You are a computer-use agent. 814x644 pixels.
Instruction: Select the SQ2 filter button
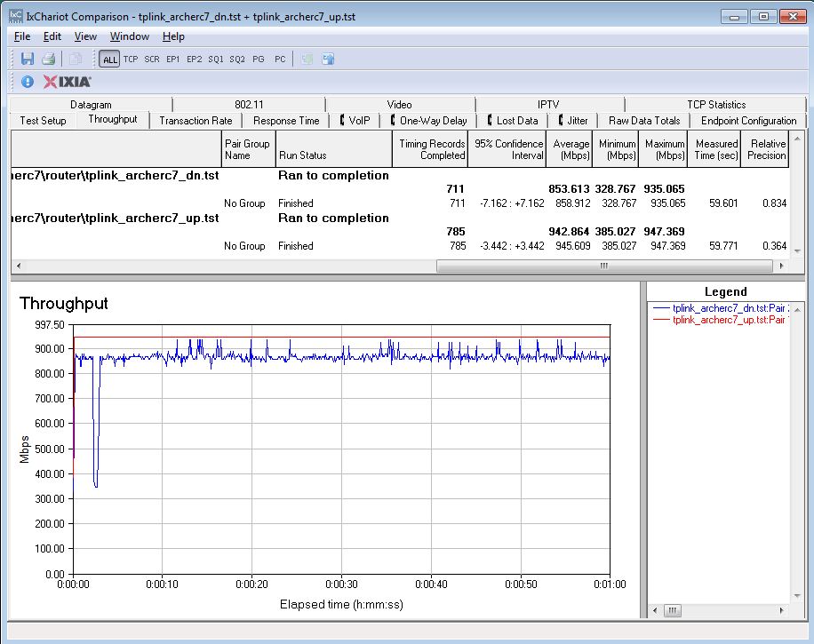(x=236, y=60)
